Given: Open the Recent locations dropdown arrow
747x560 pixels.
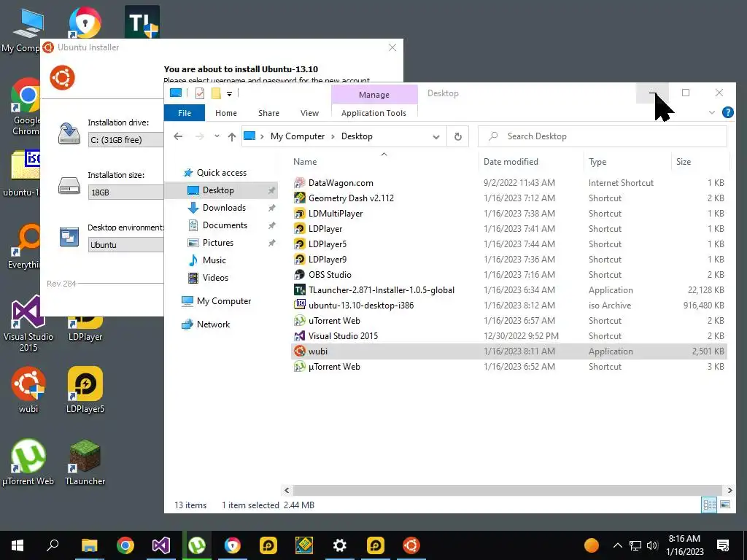Looking at the screenshot, I should [x=217, y=136].
